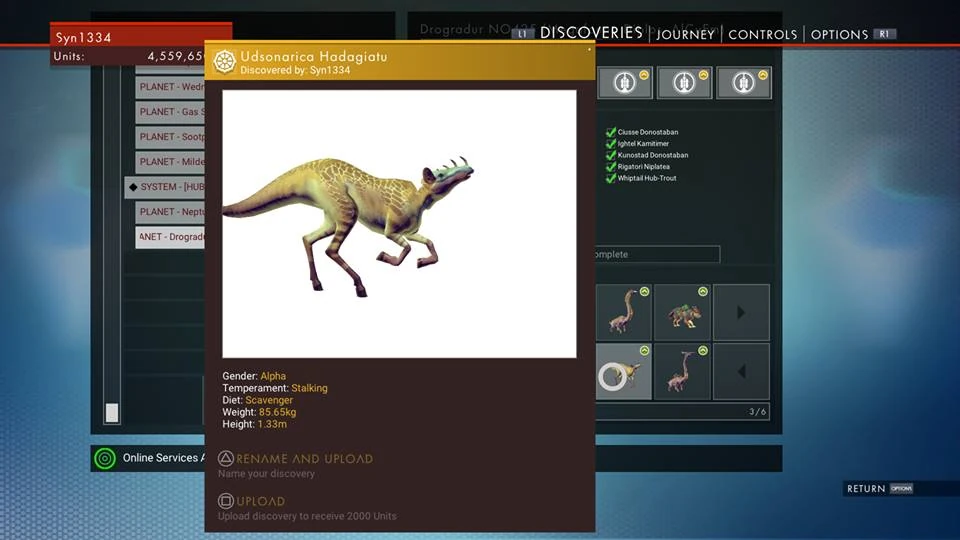Select the third waypoint icon above the checklist
Image resolution: width=960 pixels, height=540 pixels.
click(x=743, y=83)
